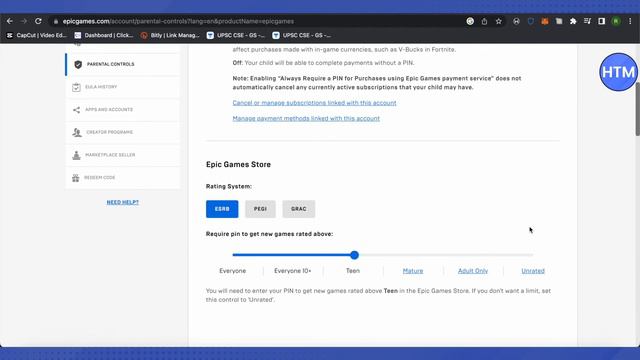Click the Creator Programs person icon
The width and height of the screenshot is (640, 360).
pos(77,132)
